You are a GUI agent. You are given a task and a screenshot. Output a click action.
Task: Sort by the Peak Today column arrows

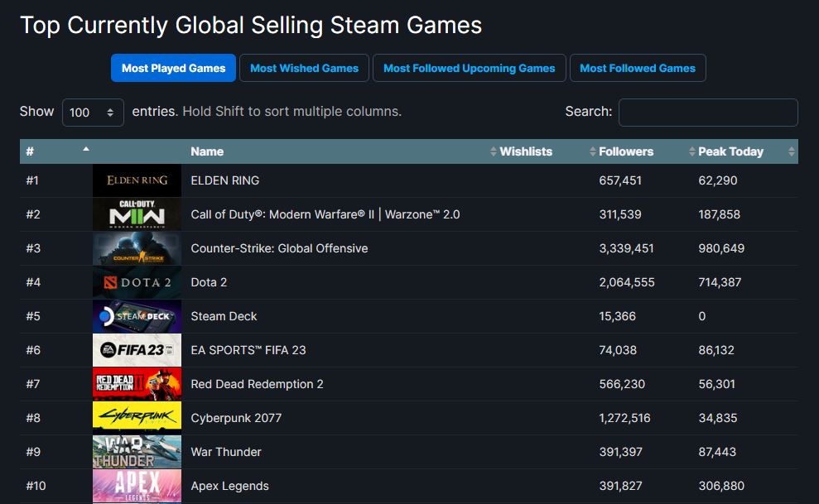pyautogui.click(x=792, y=151)
